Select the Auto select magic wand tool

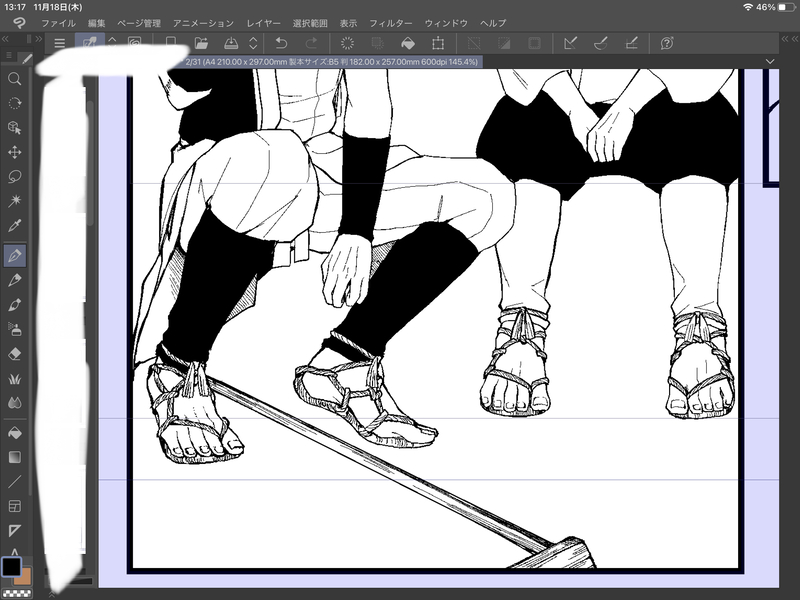click(x=14, y=201)
